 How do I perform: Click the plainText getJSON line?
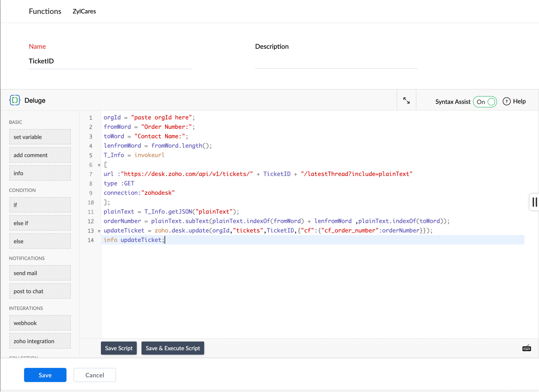coord(171,211)
